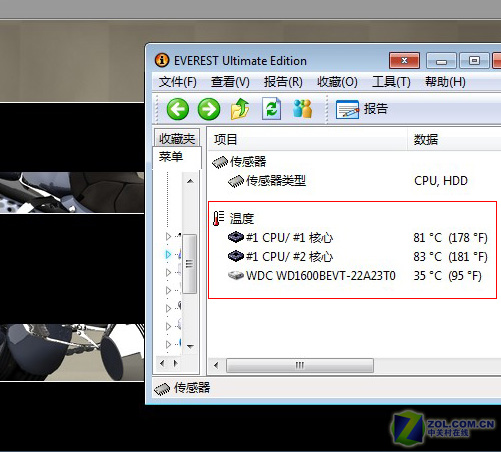Viewport: 501px width, 452px height.
Task: Sort by the 数据 column header
Action: 454,139
